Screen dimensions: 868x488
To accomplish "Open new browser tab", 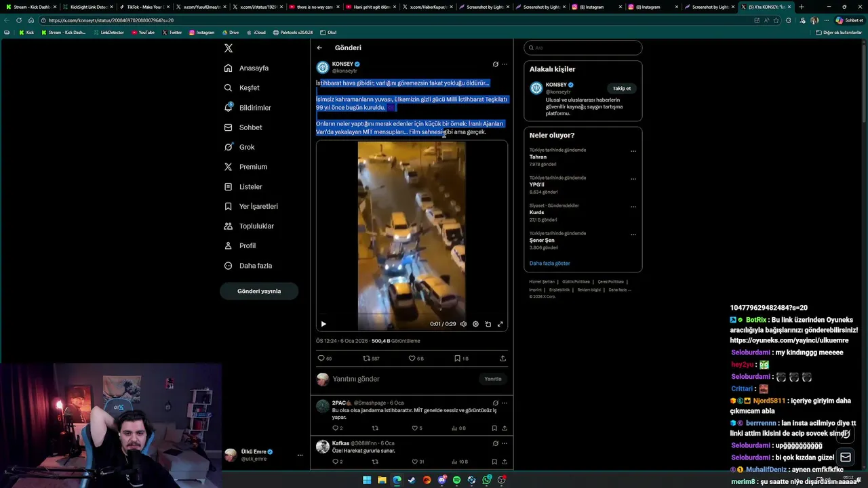I will [x=802, y=7].
